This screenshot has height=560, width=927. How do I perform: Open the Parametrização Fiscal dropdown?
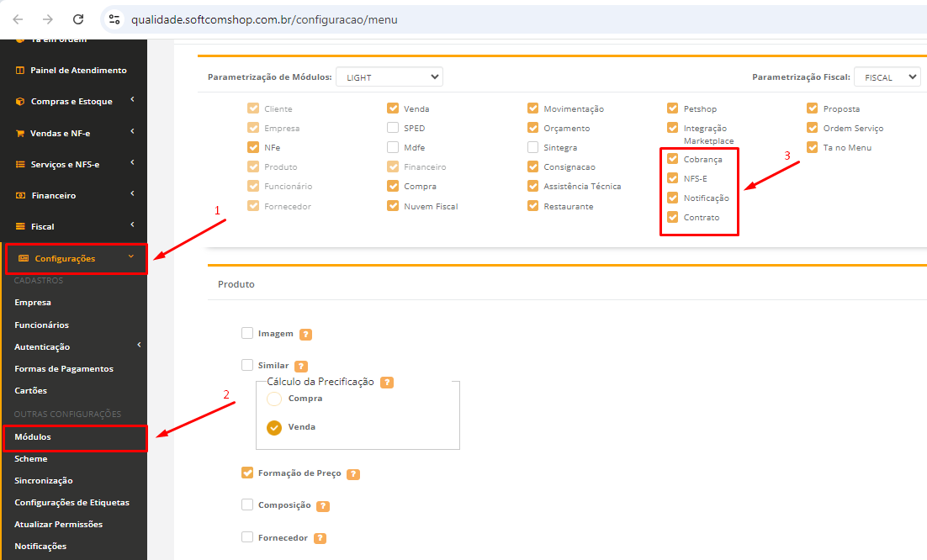pos(887,77)
